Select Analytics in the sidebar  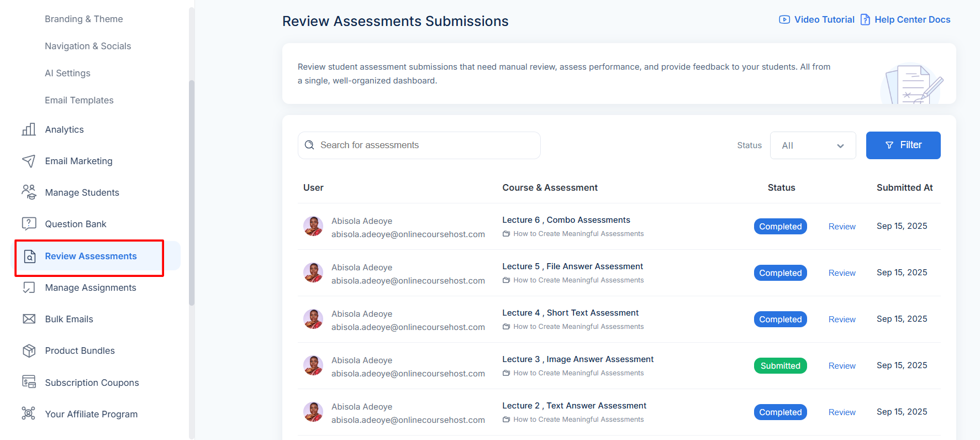pos(64,129)
